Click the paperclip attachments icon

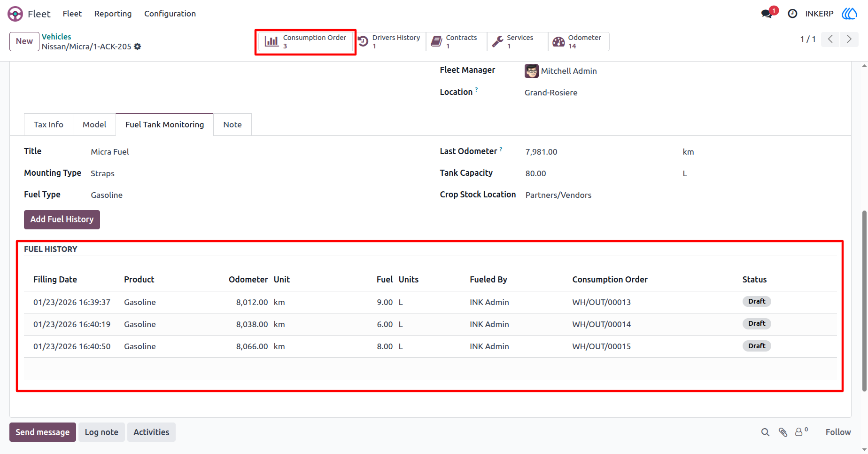coord(783,432)
